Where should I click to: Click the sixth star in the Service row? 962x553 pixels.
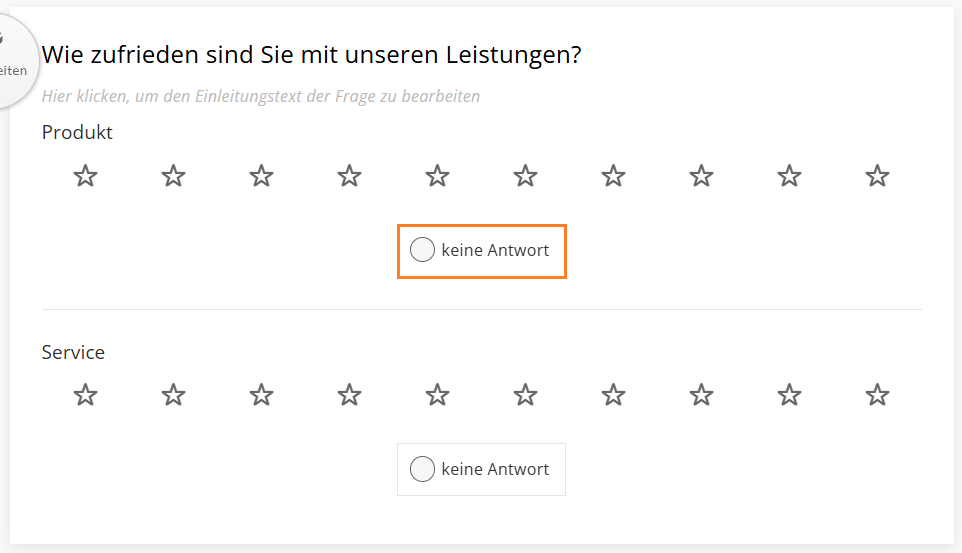(x=526, y=395)
